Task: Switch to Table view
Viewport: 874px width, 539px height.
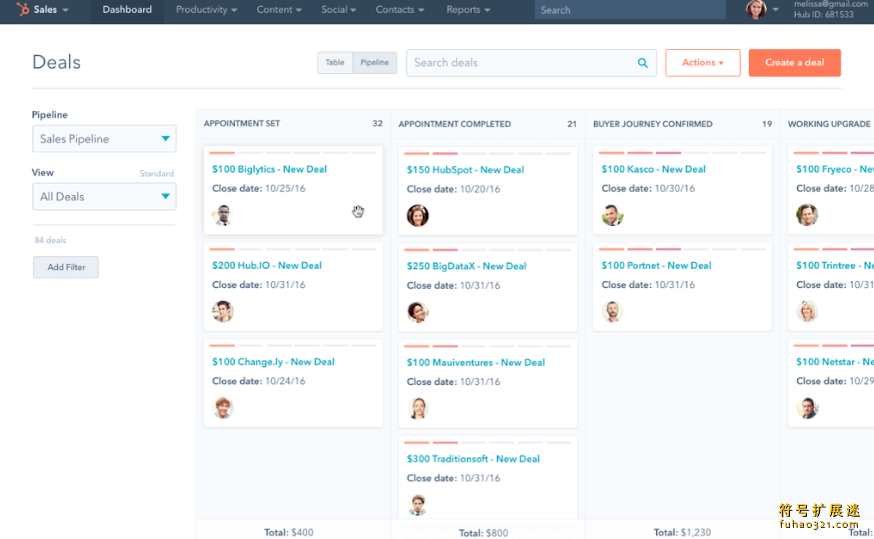Action: point(335,62)
